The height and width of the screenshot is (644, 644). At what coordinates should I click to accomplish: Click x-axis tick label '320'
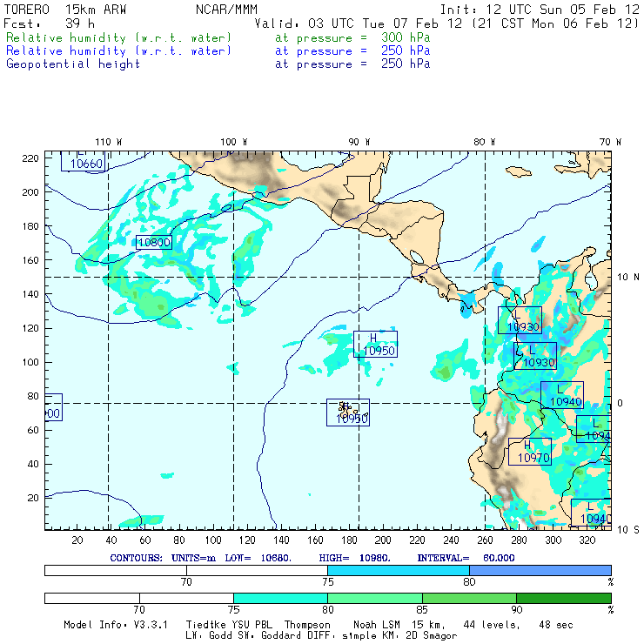[x=587, y=540]
